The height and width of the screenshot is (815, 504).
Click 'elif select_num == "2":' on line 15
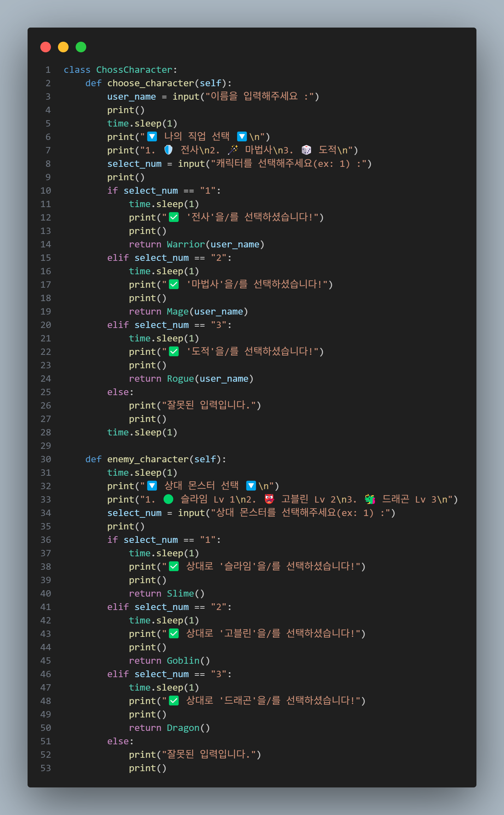170,258
